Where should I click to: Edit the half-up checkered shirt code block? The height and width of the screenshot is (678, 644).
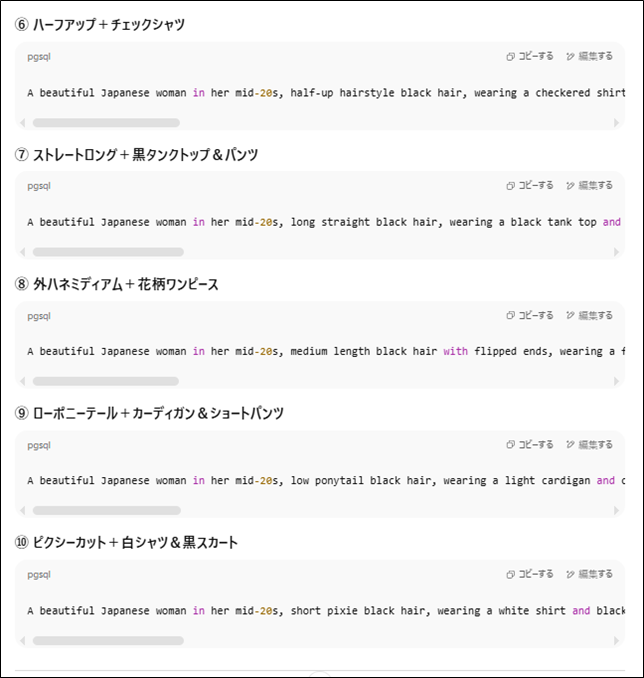tap(589, 56)
